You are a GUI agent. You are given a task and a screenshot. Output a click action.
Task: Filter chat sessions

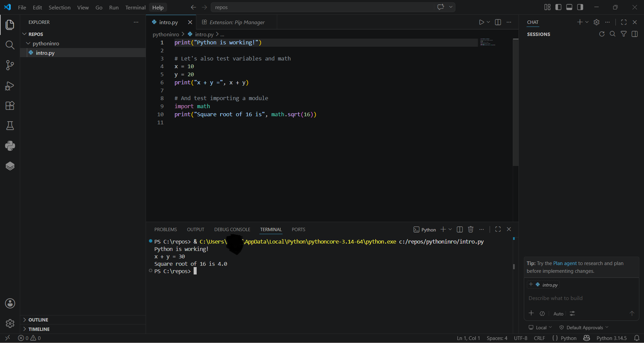click(624, 34)
